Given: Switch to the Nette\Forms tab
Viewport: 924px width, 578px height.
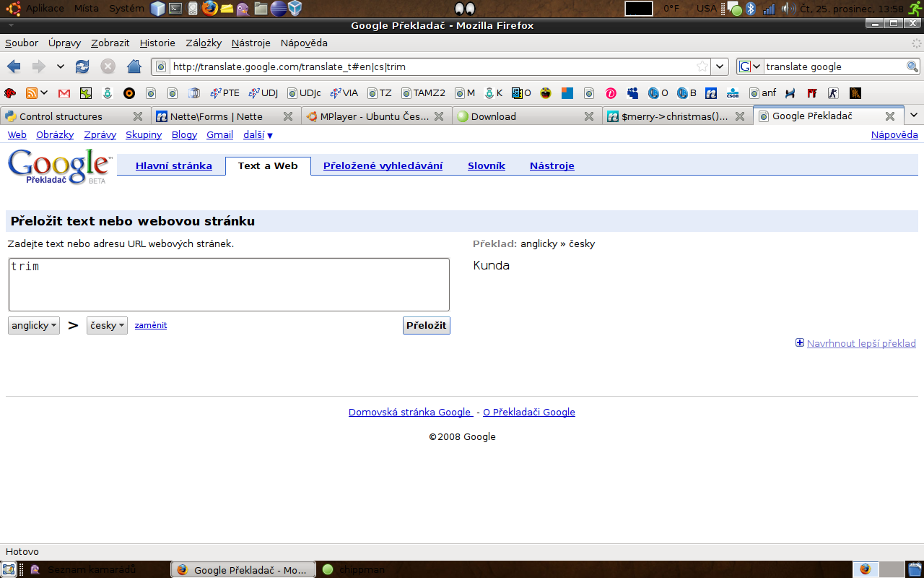Looking at the screenshot, I should 225,116.
